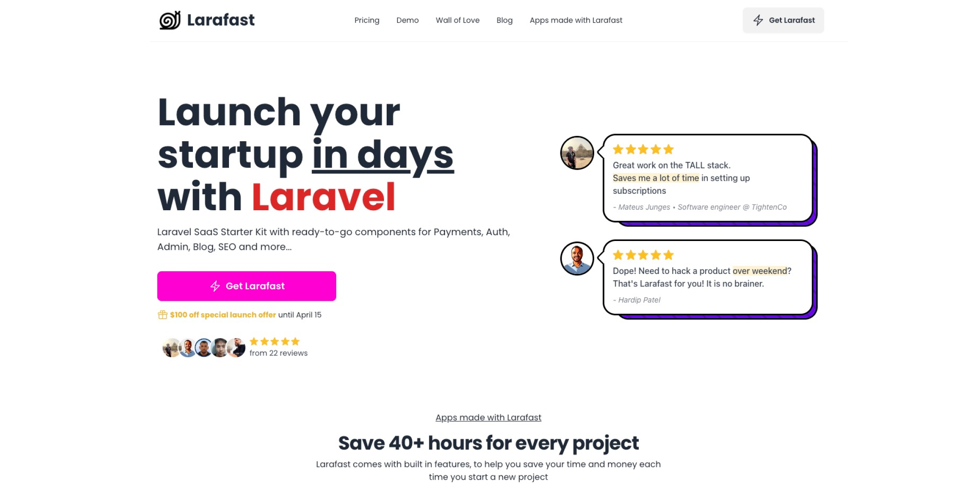980x490 pixels.
Task: Click the Get Larafast CTA button
Action: coord(247,286)
